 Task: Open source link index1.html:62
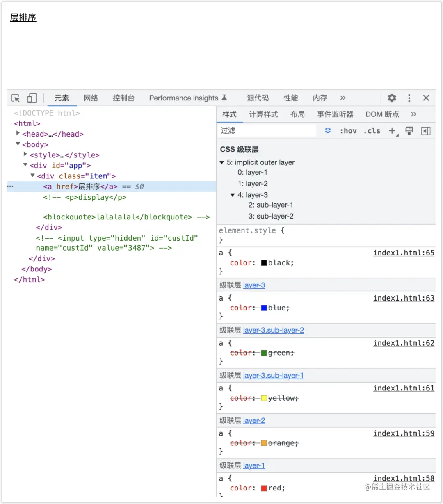[x=404, y=343]
